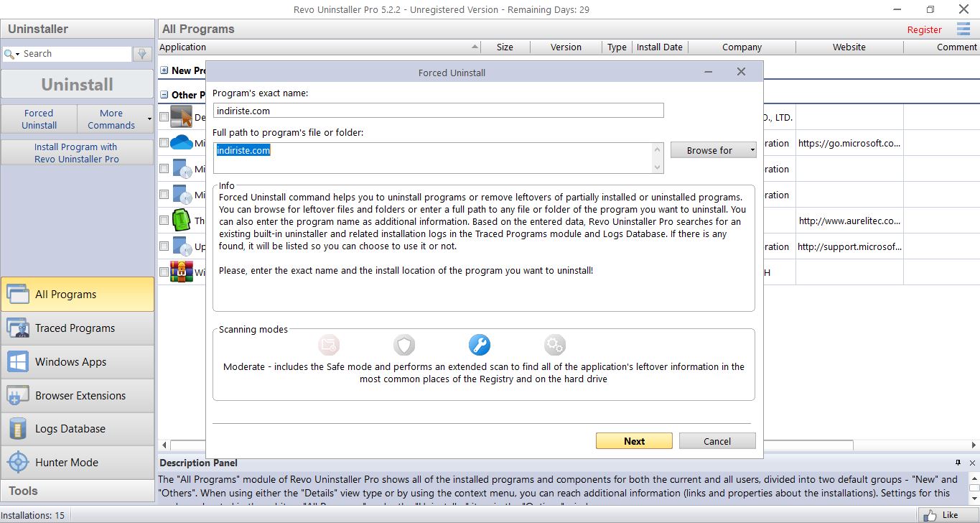
Task: Click the Size column header
Action: [x=505, y=47]
